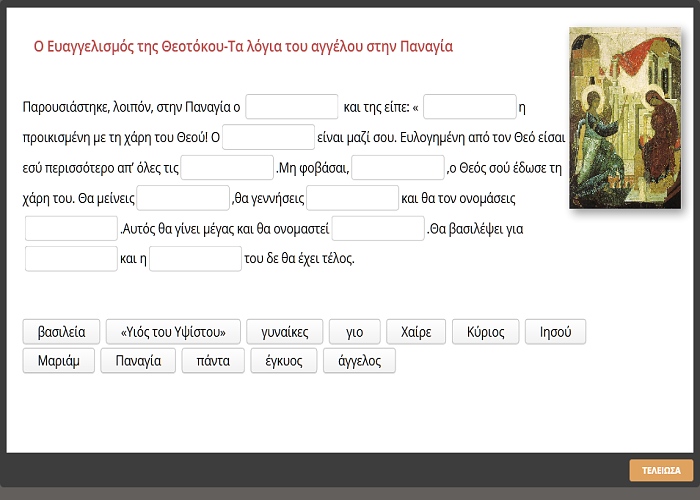Click the 'Παναγία' word tile
The width and height of the screenshot is (700, 500).
pyautogui.click(x=138, y=360)
